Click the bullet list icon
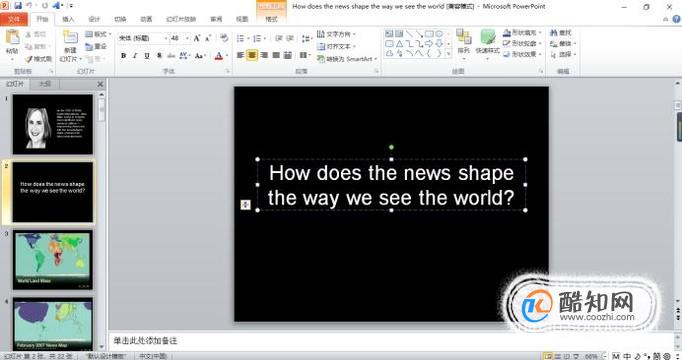682x360 pixels. (241, 39)
